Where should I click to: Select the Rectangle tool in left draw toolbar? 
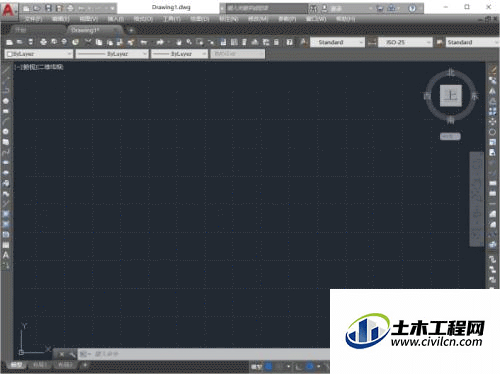tap(6, 111)
